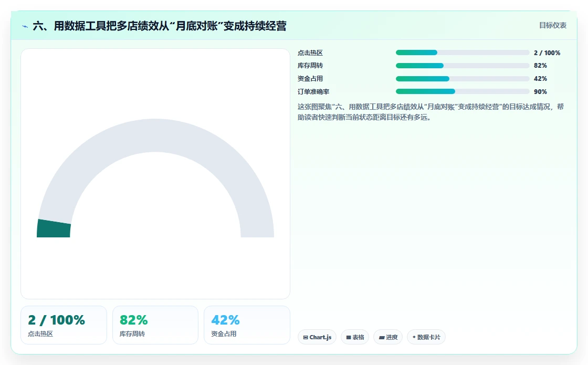Open the 42% 资金占用 card
This screenshot has width=588, height=365.
click(247, 325)
